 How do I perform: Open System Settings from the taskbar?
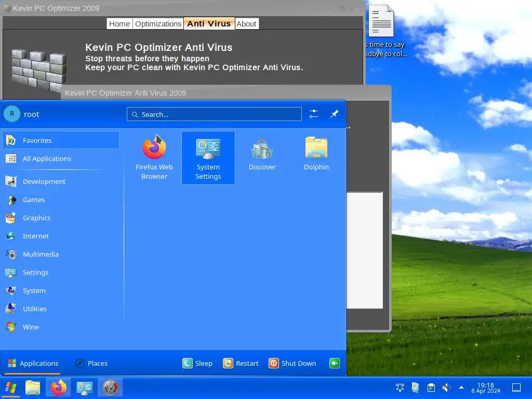(x=84, y=388)
